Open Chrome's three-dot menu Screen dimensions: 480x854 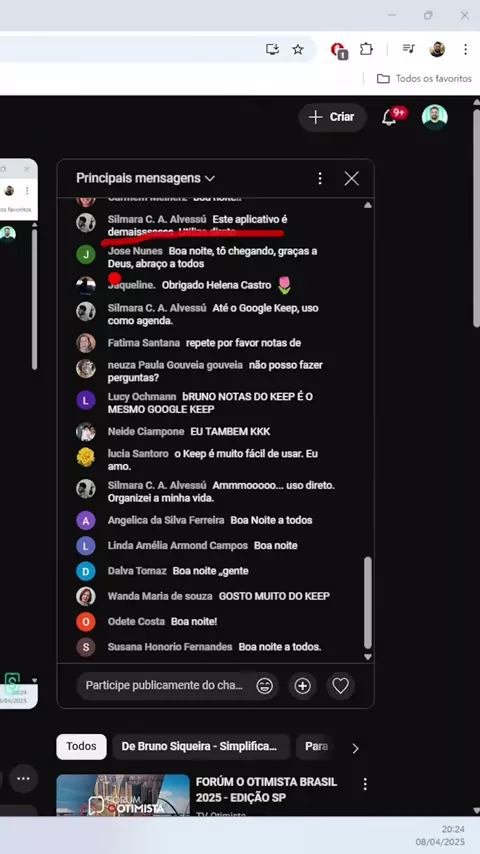[465, 50]
